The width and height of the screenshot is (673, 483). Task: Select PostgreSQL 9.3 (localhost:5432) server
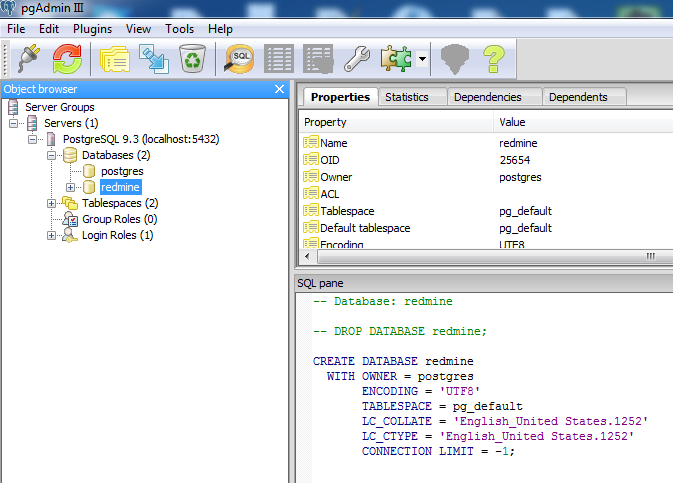coord(141,139)
